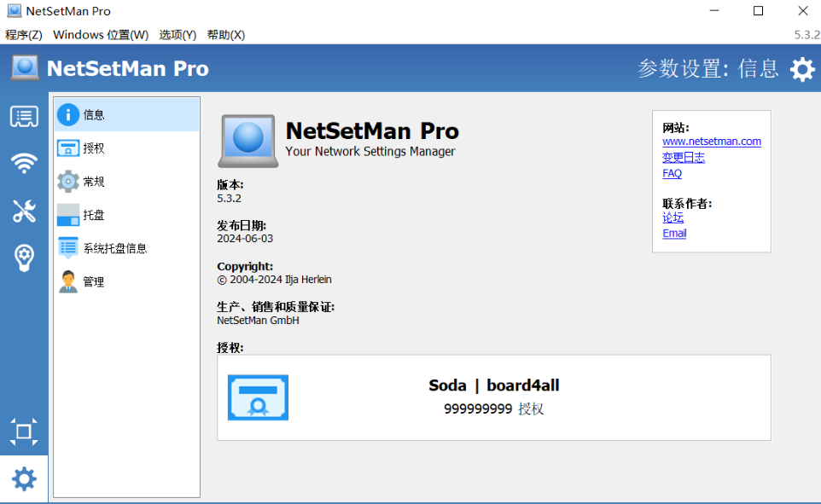Close the NetSetMan Pro window
The height and width of the screenshot is (504, 821).
(x=803, y=11)
